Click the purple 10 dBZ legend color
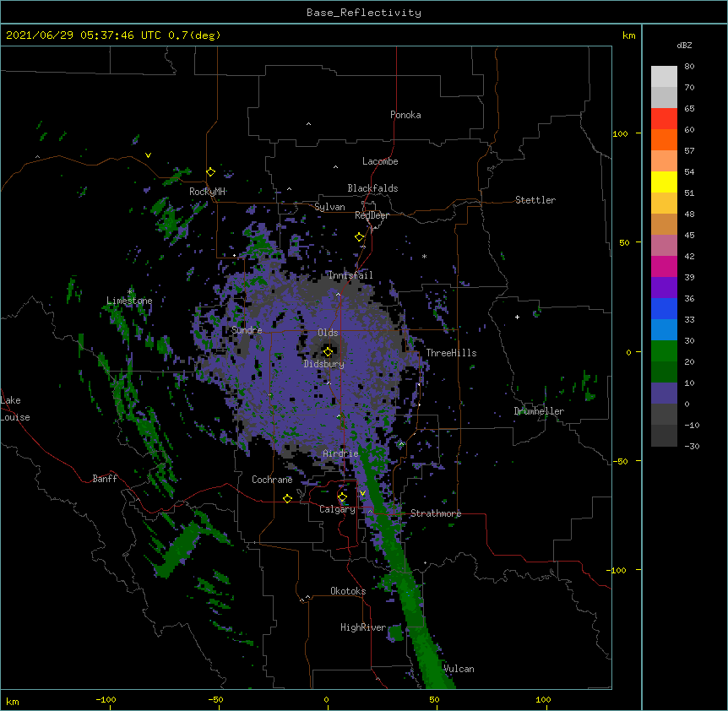This screenshot has width=728, height=711. [664, 393]
